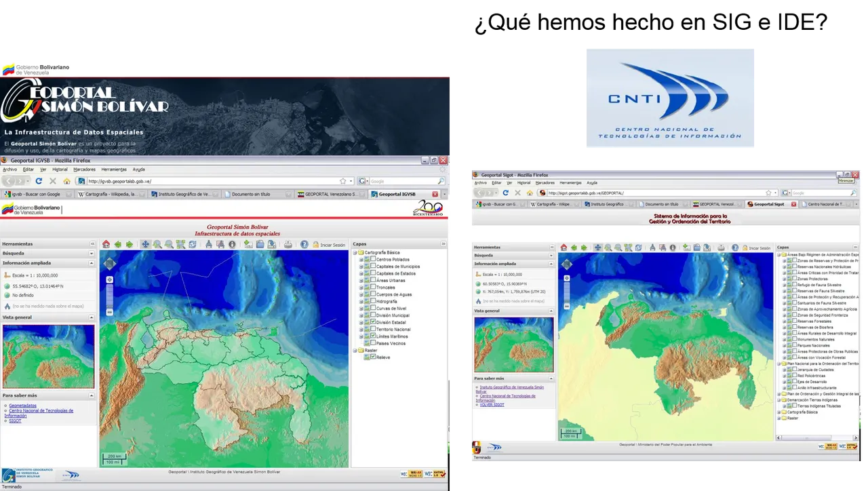Click Home icon in Geoportal Sigot map toolbar
Image resolution: width=868 pixels, height=491 pixels.
564,248
